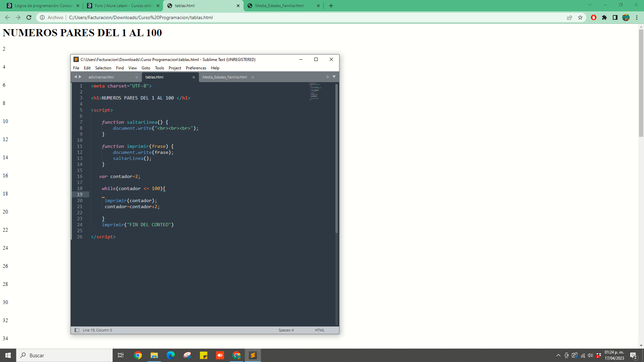Viewport: 644px width, 362px height.
Task: Open the View menu
Action: [x=132, y=68]
